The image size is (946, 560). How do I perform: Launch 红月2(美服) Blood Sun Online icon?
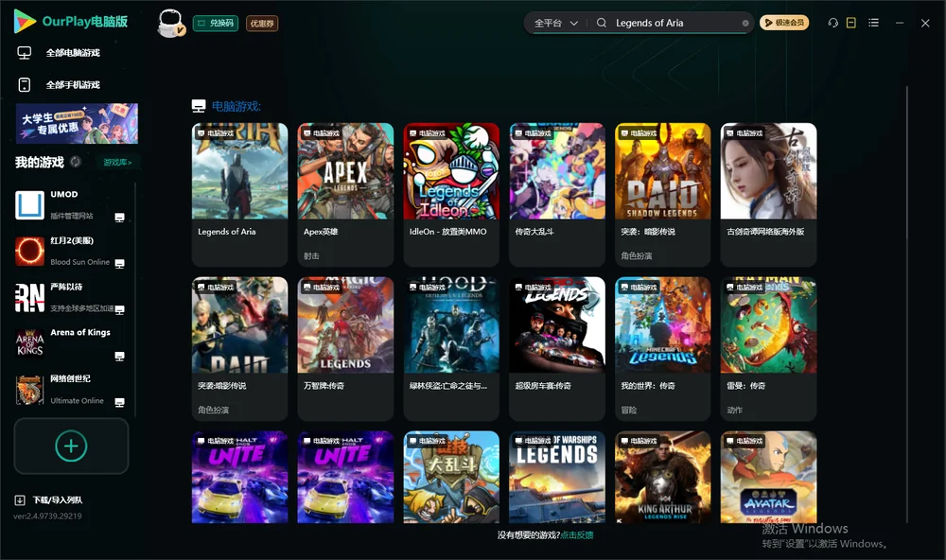(29, 252)
